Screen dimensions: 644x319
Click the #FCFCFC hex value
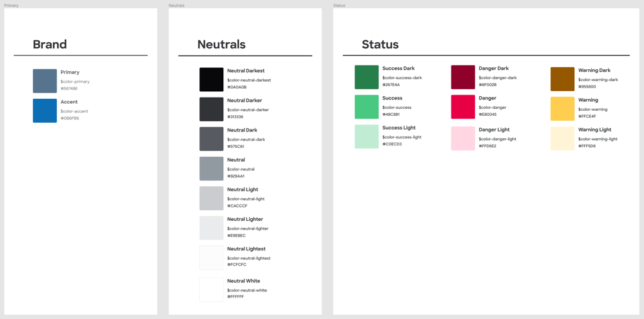pyautogui.click(x=237, y=265)
